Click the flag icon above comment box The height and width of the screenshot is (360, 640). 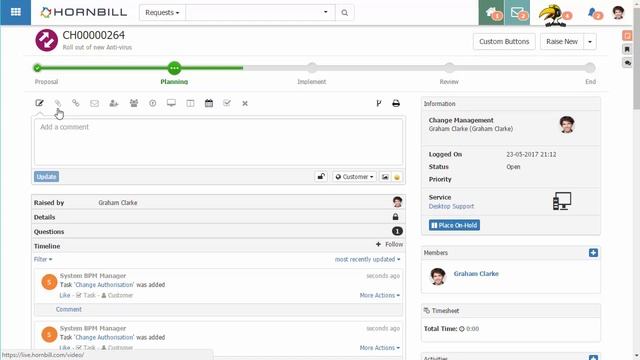tap(379, 103)
